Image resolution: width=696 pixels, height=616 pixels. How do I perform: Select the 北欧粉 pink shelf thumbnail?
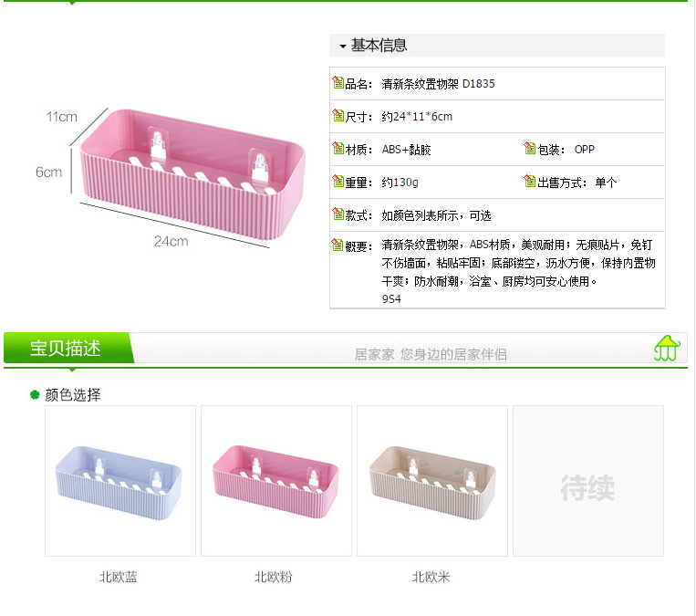(276, 481)
